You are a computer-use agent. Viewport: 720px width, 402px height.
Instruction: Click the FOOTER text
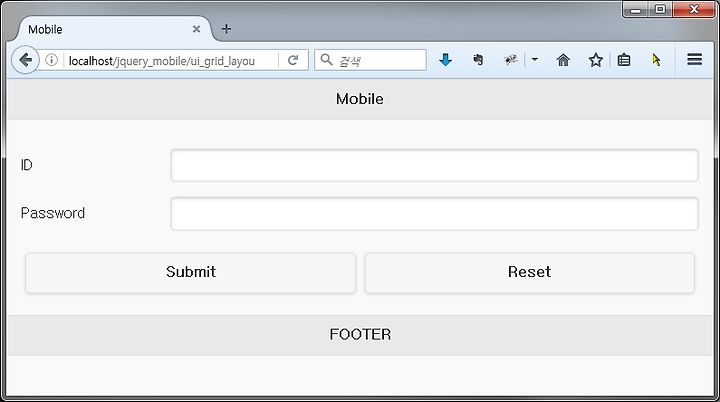[x=360, y=334]
